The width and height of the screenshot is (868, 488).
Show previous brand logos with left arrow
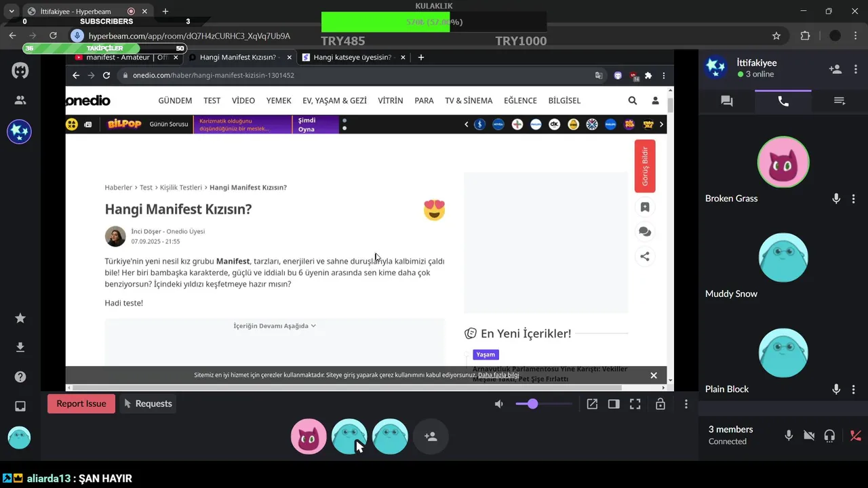coord(467,125)
